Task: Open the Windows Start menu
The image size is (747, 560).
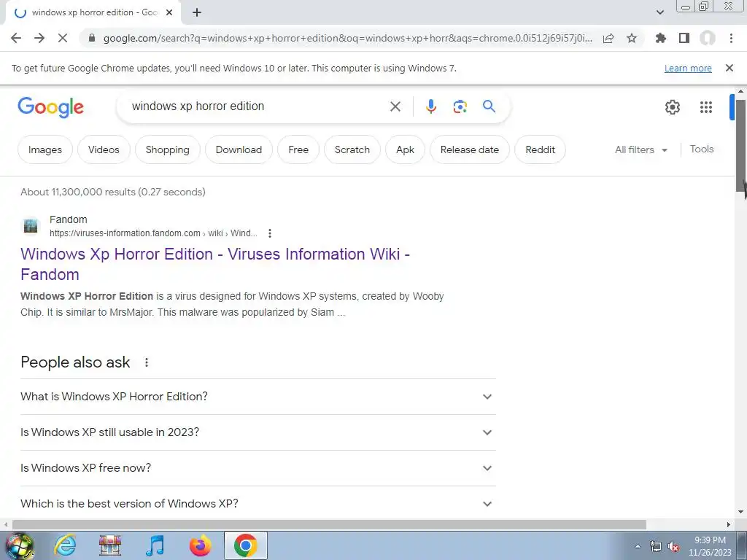Action: [x=20, y=546]
